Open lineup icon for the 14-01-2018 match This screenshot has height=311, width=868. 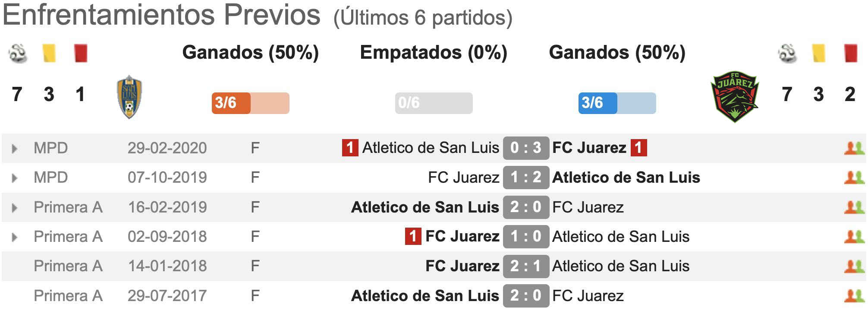coord(854,266)
